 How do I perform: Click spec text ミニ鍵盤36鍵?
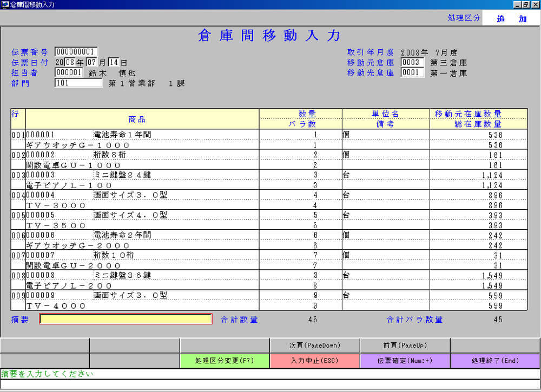coord(122,275)
